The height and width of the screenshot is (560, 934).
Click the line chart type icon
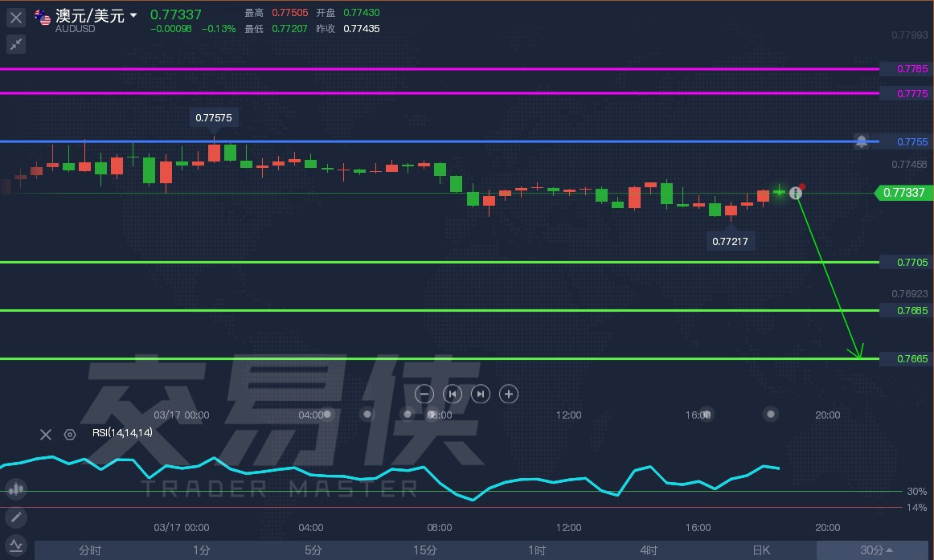point(16,545)
